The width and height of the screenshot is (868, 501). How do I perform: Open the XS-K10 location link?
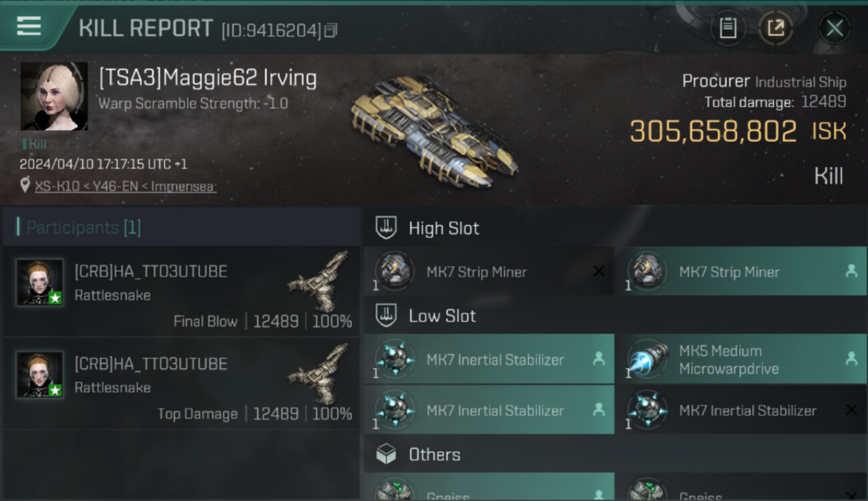click(x=126, y=186)
